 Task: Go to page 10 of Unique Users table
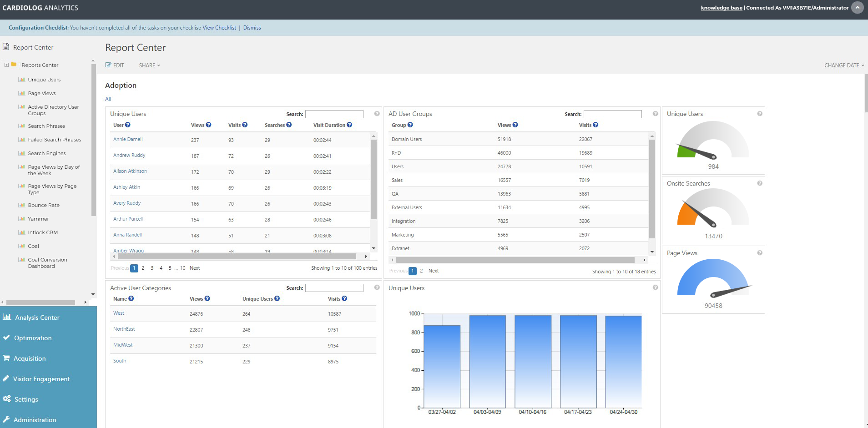click(183, 268)
